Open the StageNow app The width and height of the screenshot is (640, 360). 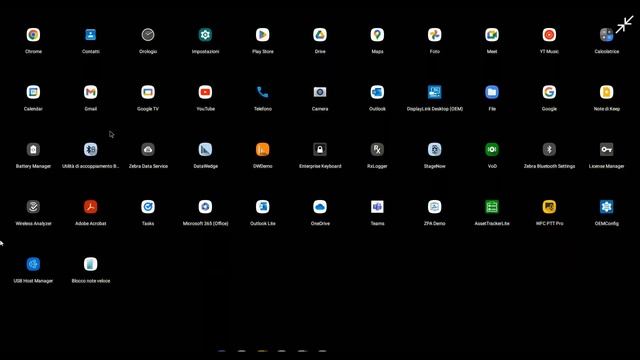(x=435, y=150)
